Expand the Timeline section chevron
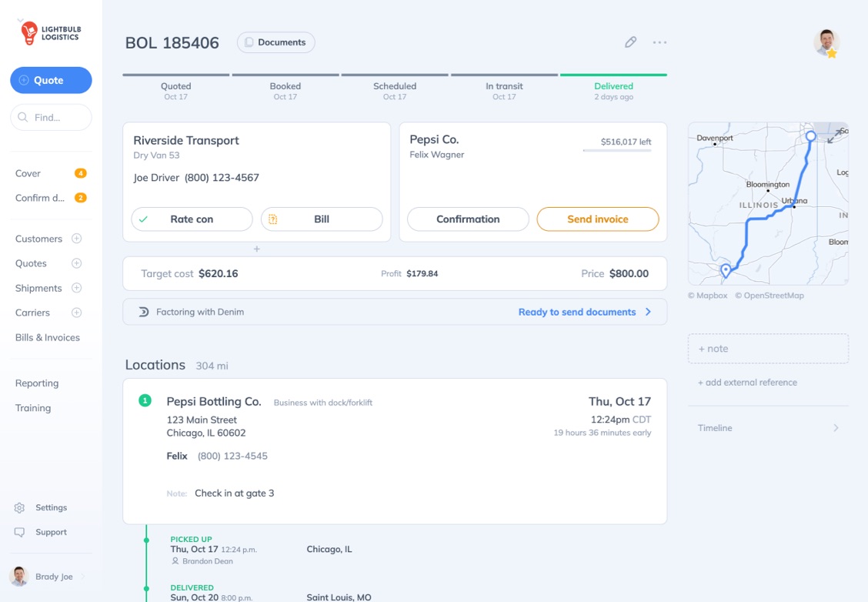 pos(836,427)
